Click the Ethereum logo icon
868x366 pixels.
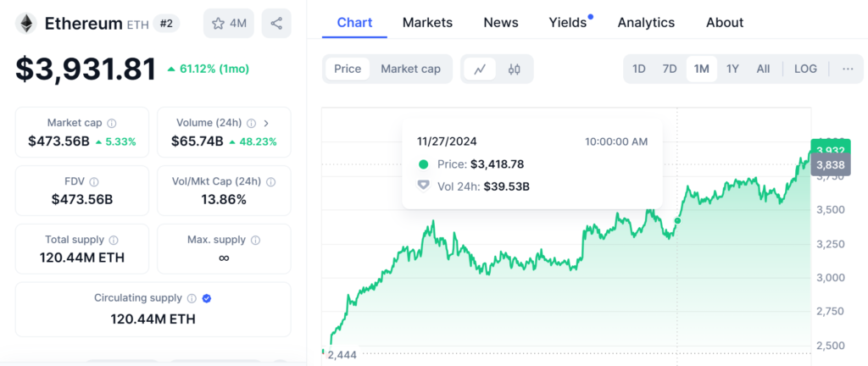point(25,23)
